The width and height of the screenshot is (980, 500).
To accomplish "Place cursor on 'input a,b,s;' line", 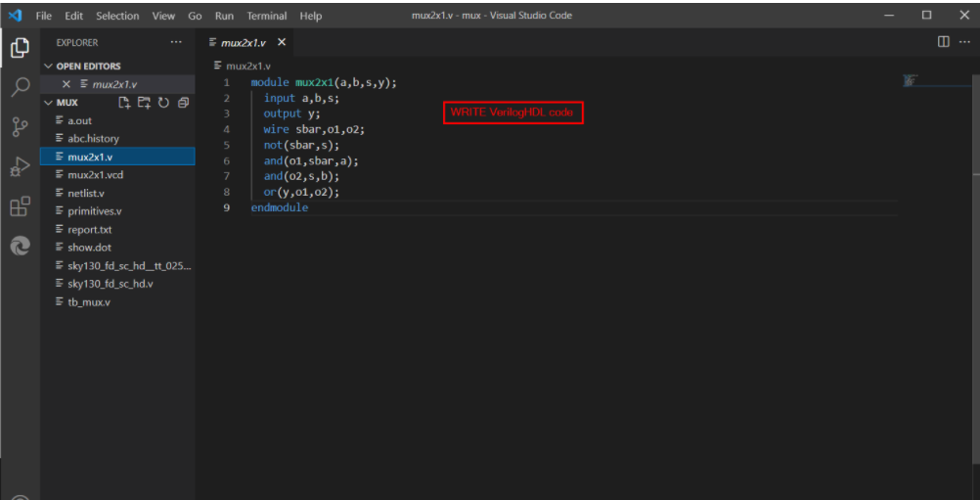I will pyautogui.click(x=301, y=98).
